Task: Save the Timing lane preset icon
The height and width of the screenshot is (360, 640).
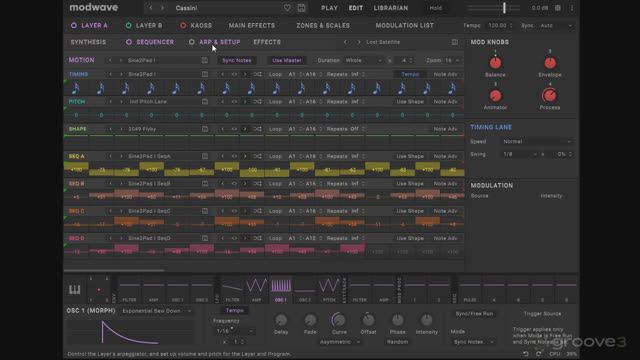Action: (x=205, y=74)
